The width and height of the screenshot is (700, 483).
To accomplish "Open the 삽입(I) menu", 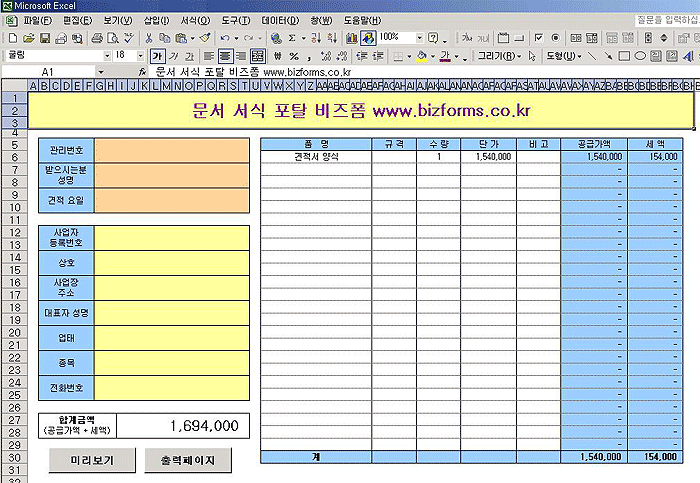I will [x=157, y=20].
